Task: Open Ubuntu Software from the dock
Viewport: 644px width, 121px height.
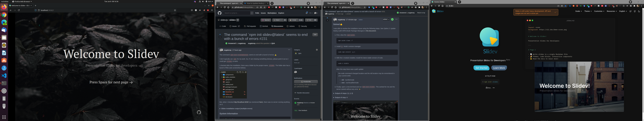Action: (x=4, y=60)
